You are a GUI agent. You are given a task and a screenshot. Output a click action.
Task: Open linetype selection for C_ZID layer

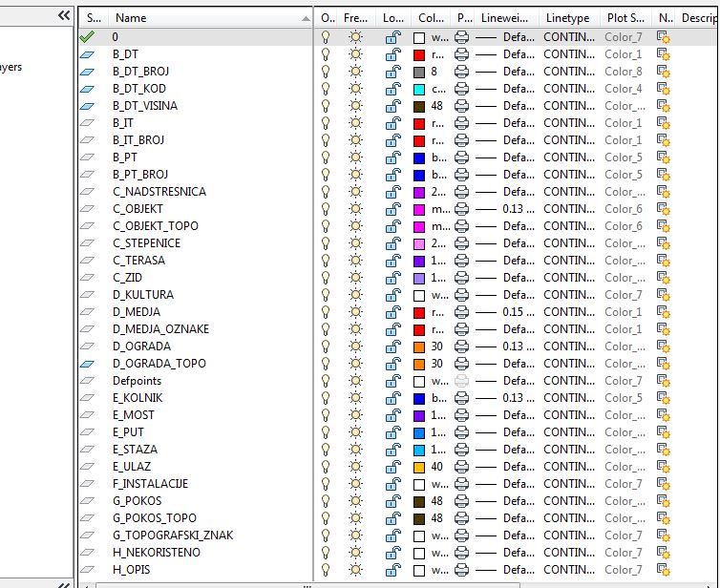coord(569,278)
